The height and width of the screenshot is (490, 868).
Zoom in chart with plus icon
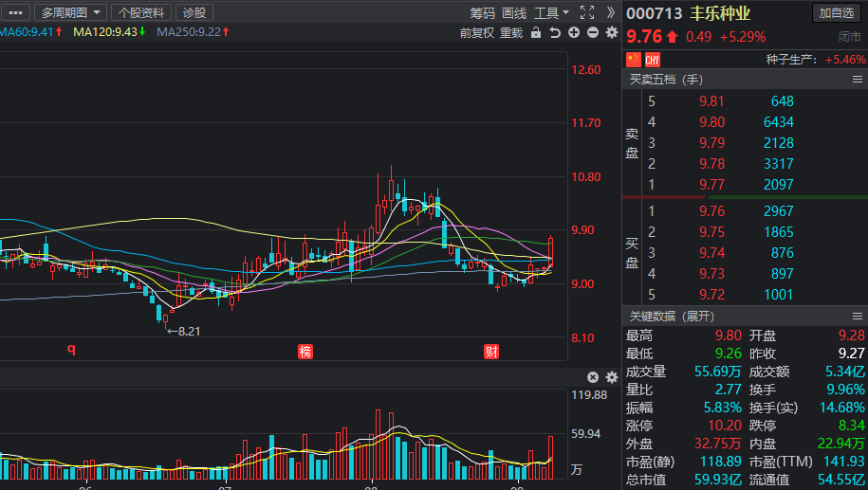tap(574, 32)
